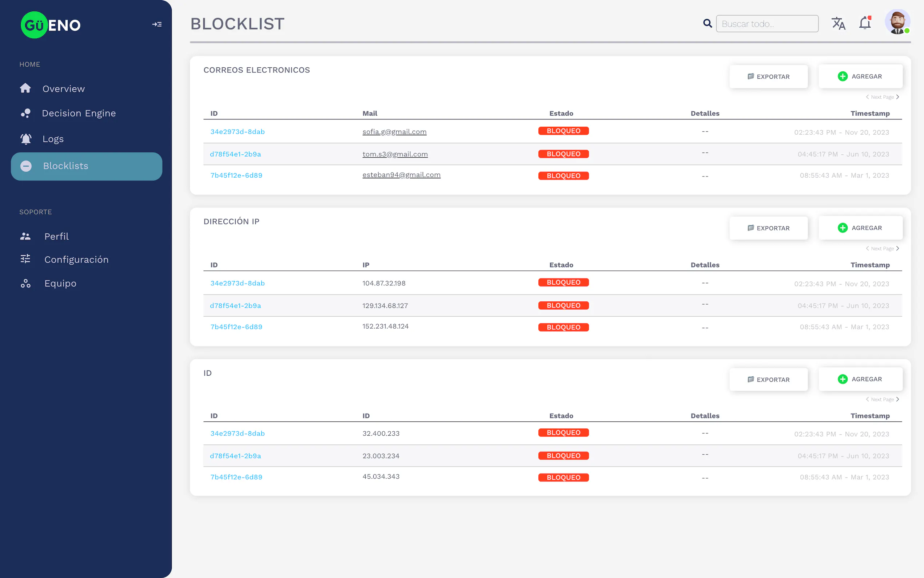924x578 pixels.
Task: Open the sofia.g@gmail.com email link
Action: 394,131
